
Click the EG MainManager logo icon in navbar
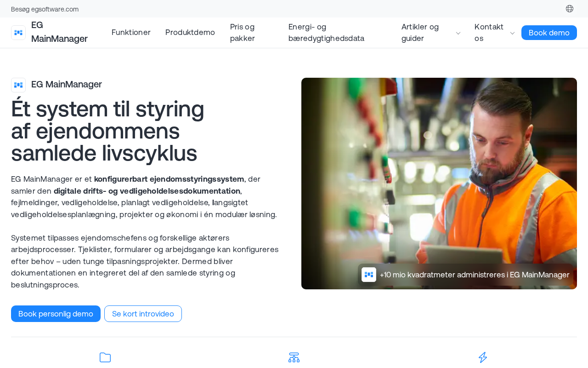coord(18,33)
